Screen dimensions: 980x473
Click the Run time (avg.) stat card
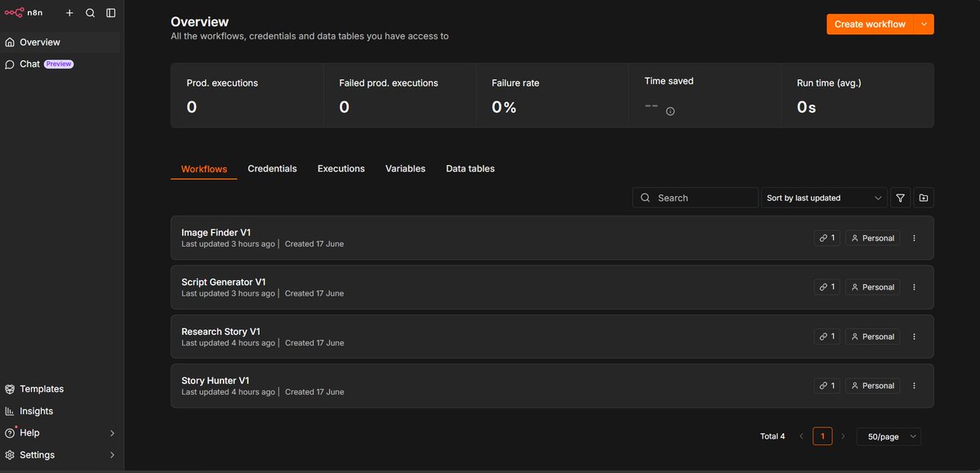[x=857, y=96]
